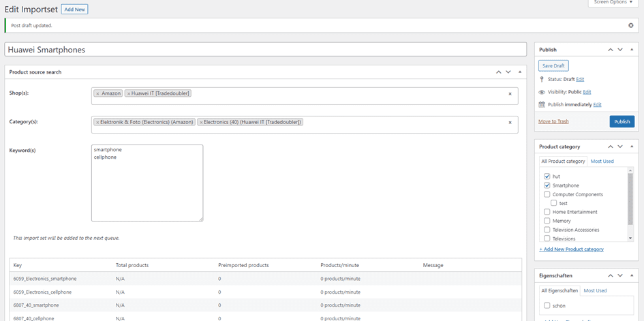Image resolution: width=644 pixels, height=321 pixels.
Task: Click into the Keyword(s) text area
Action: [147, 183]
